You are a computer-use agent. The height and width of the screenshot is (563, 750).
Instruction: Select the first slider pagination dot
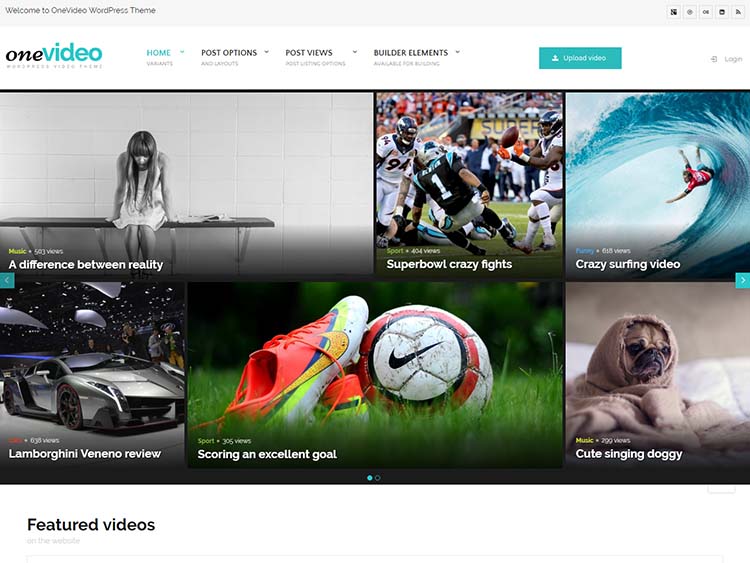coord(369,478)
